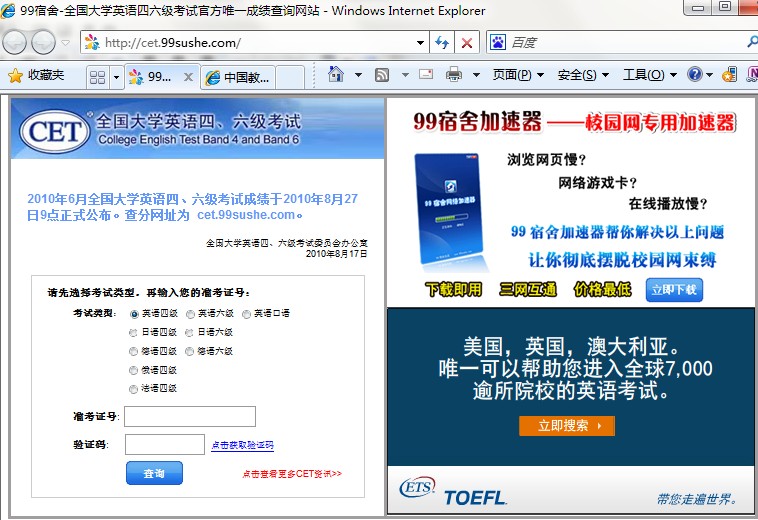
Task: Click the 三网互通 yellow label
Action: coord(528,289)
